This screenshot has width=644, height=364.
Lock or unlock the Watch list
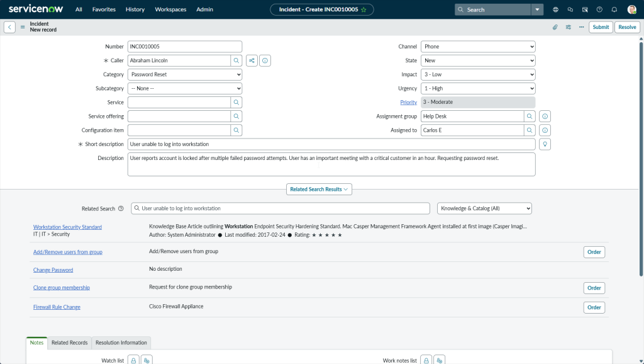tap(133, 360)
